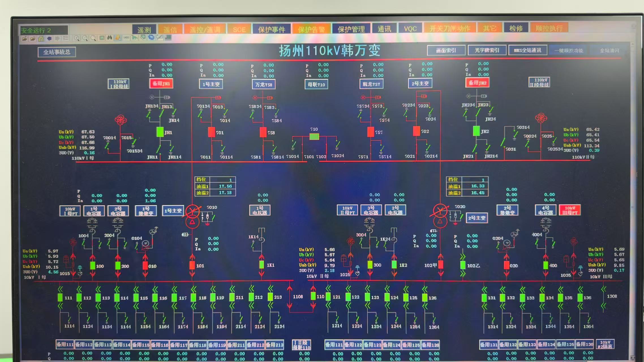Click the MMS全站通讯 button
Image resolution: width=644 pixels, height=362 pixels.
pyautogui.click(x=527, y=50)
